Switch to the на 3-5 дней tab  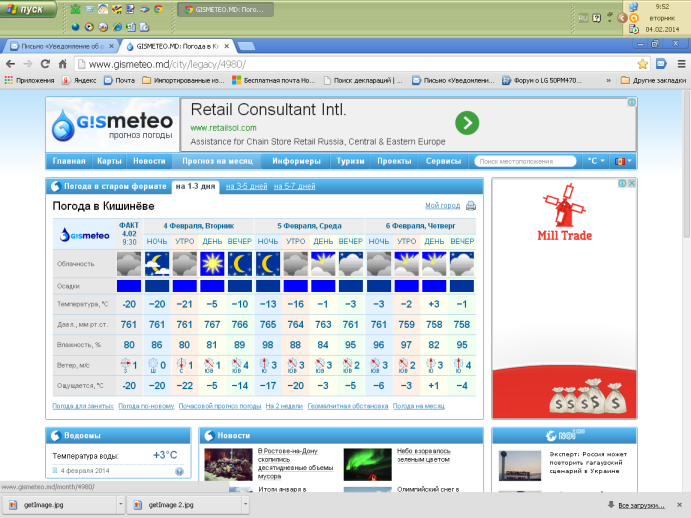pyautogui.click(x=246, y=186)
